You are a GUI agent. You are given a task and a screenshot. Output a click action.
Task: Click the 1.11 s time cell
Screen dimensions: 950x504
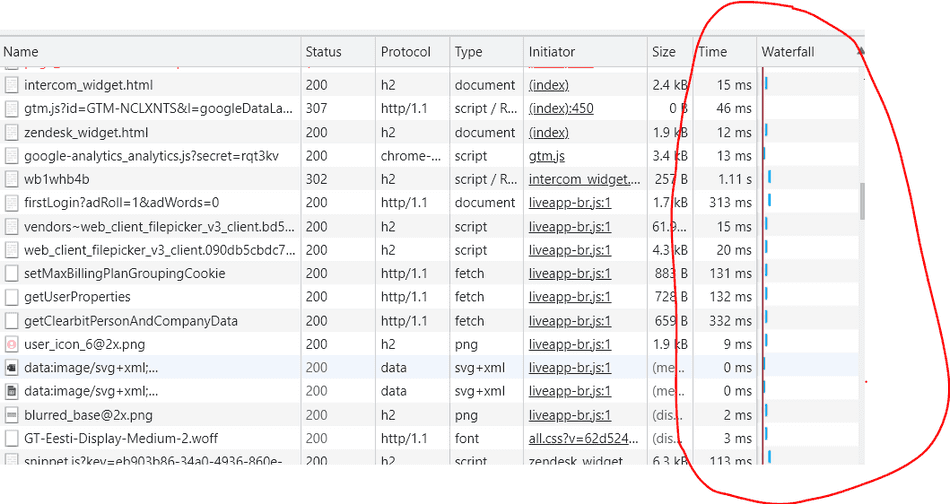(x=735, y=179)
